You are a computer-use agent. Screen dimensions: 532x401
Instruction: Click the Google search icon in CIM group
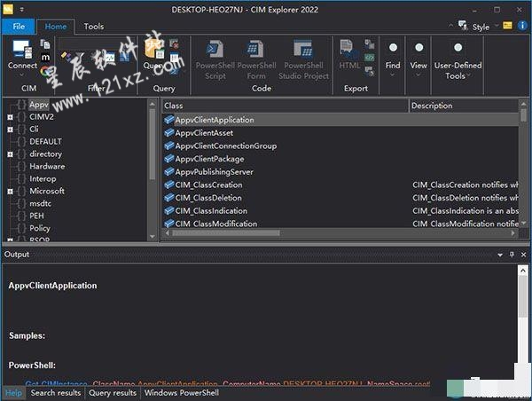coord(44,71)
